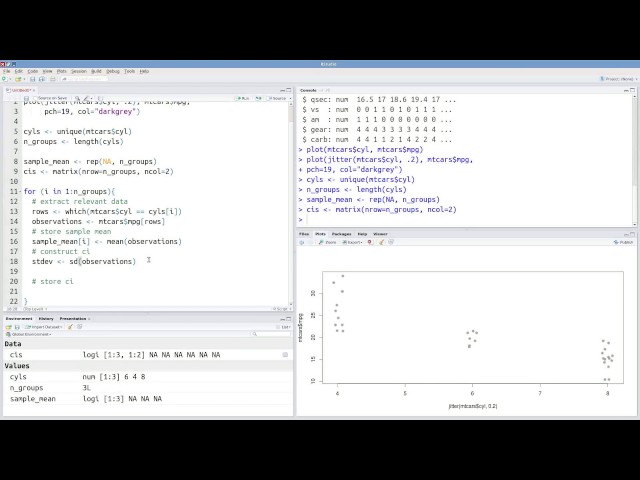This screenshot has height=480, width=640.
Task: Open the Import Dataset dropdown
Action: click(x=43, y=327)
